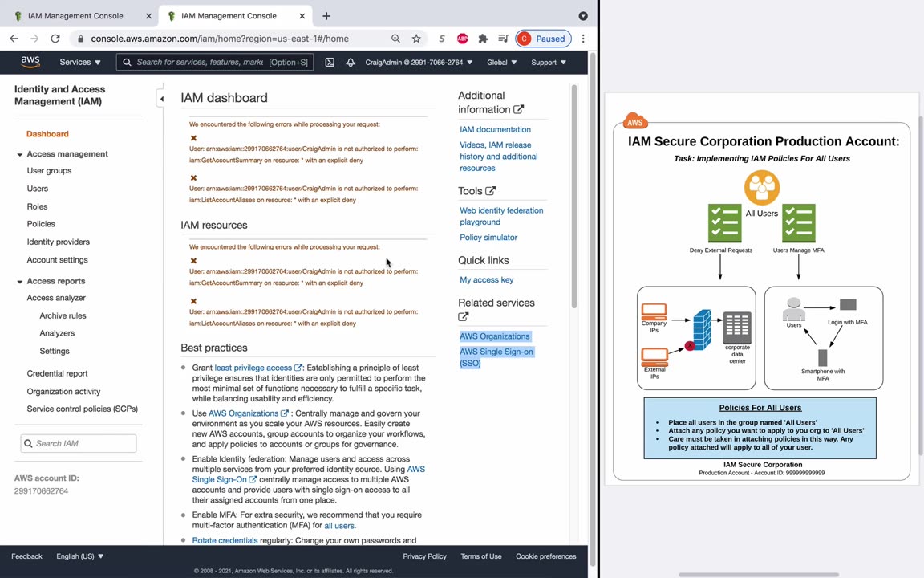This screenshot has height=578, width=924.
Task: Close the first IAM Management Console tab
Action: [x=149, y=16]
